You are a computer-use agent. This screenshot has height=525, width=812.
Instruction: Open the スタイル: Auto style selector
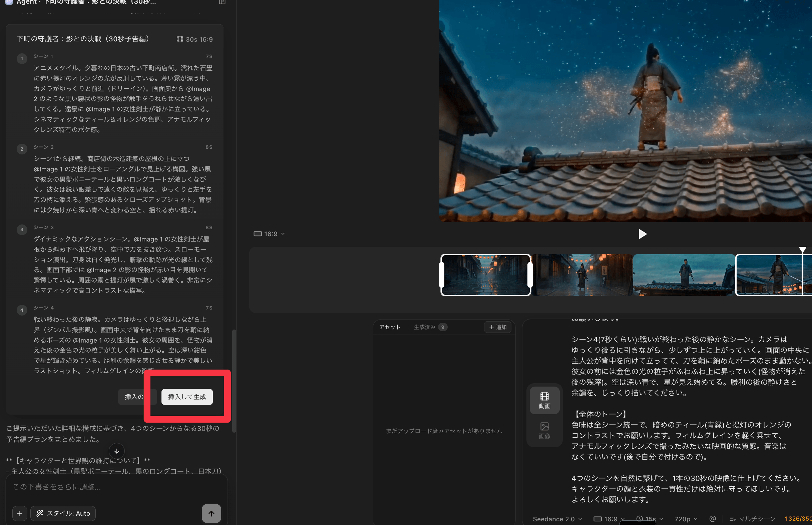63,513
